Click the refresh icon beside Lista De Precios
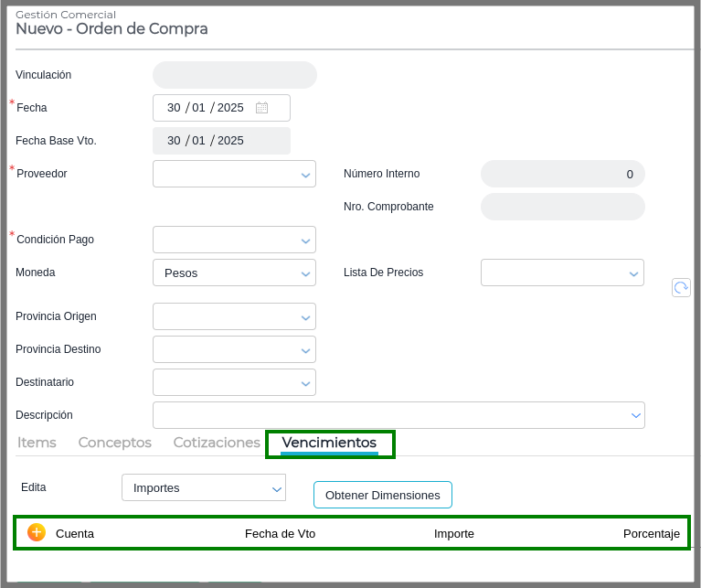701x588 pixels. click(681, 287)
